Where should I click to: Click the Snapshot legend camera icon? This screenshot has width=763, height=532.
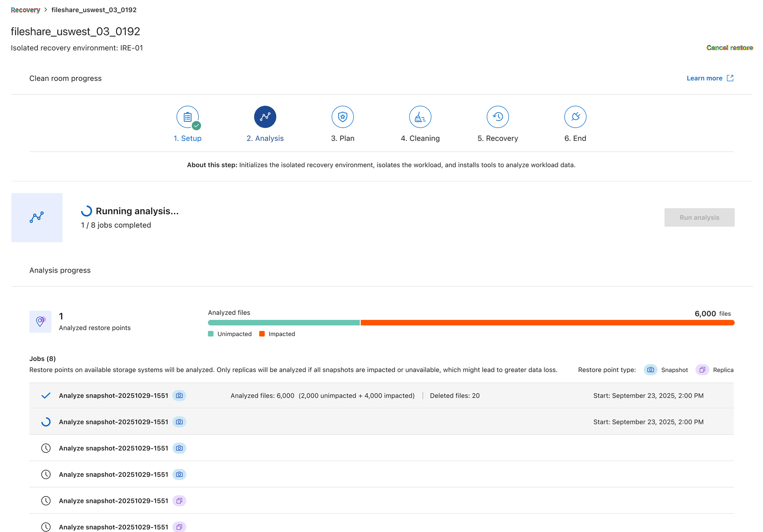650,370
